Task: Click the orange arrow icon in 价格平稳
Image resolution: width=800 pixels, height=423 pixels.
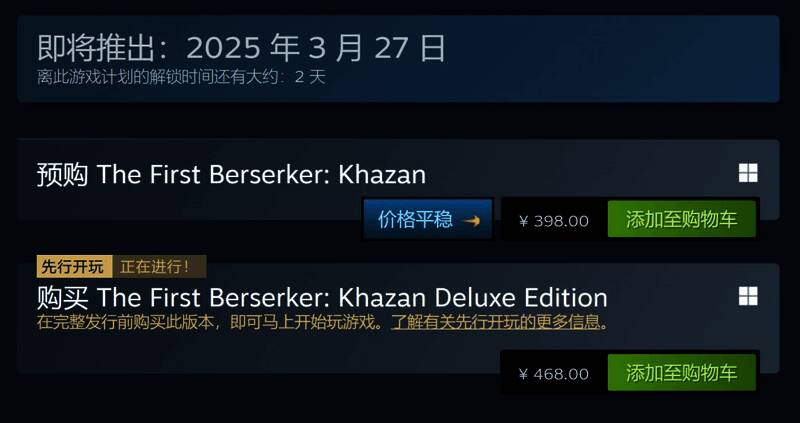Action: point(471,220)
